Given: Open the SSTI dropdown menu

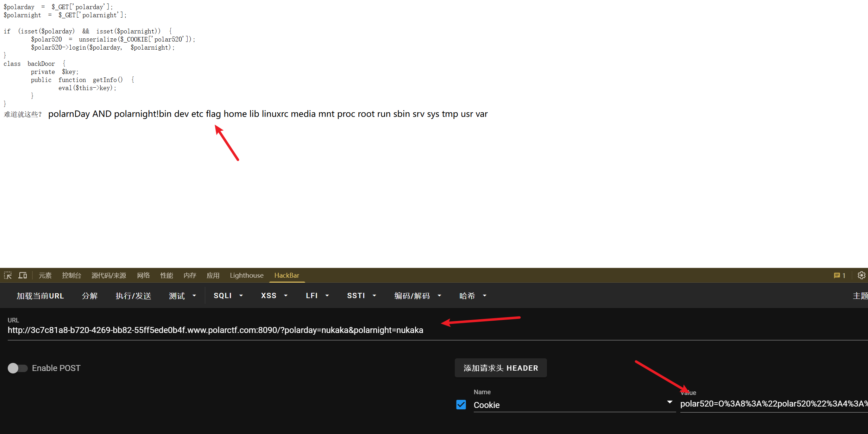Looking at the screenshot, I should pos(361,296).
